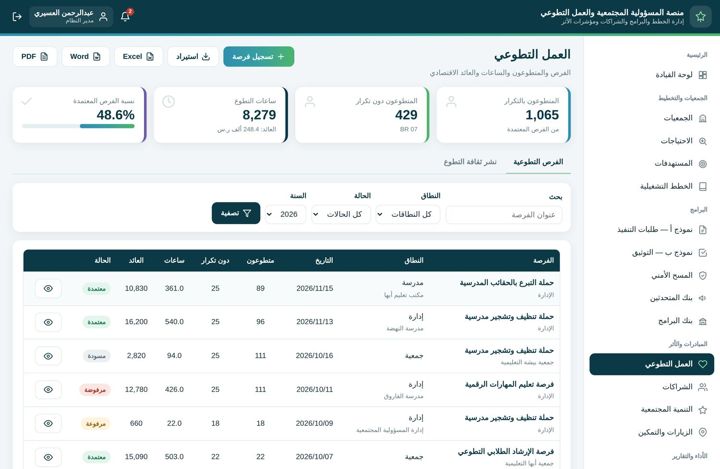Click مسودة status badge
Screen dimensions: 720x469
[x=96, y=356]
